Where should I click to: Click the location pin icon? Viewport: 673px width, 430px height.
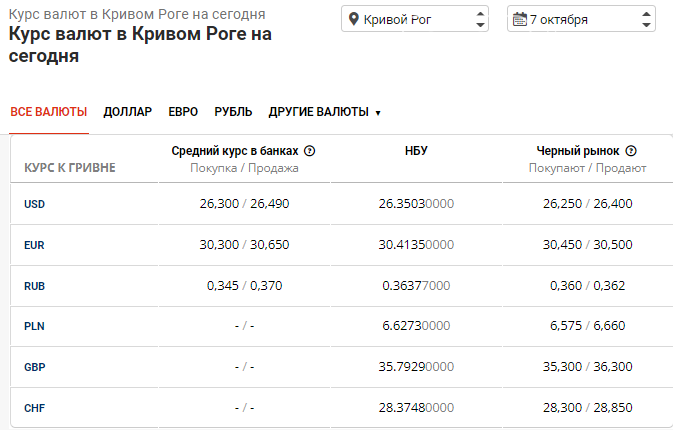click(352, 20)
